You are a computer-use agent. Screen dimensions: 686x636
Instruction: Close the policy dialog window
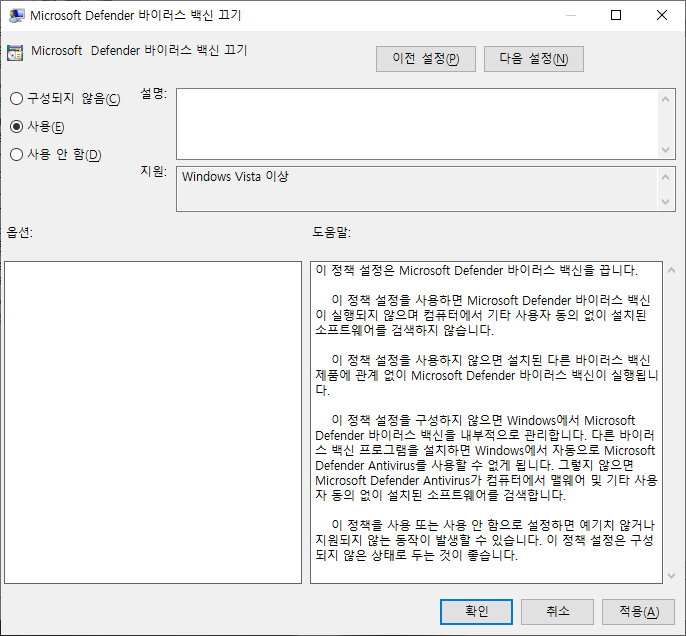[x=662, y=15]
